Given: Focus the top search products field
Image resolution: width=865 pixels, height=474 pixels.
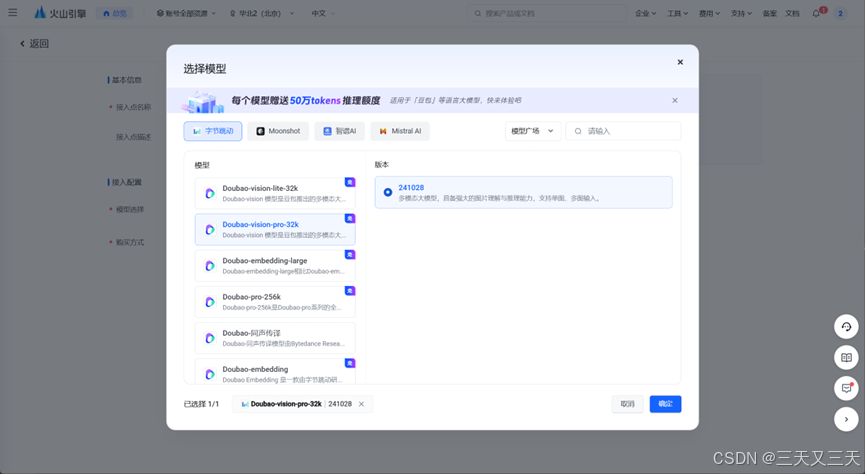Looking at the screenshot, I should click(547, 13).
